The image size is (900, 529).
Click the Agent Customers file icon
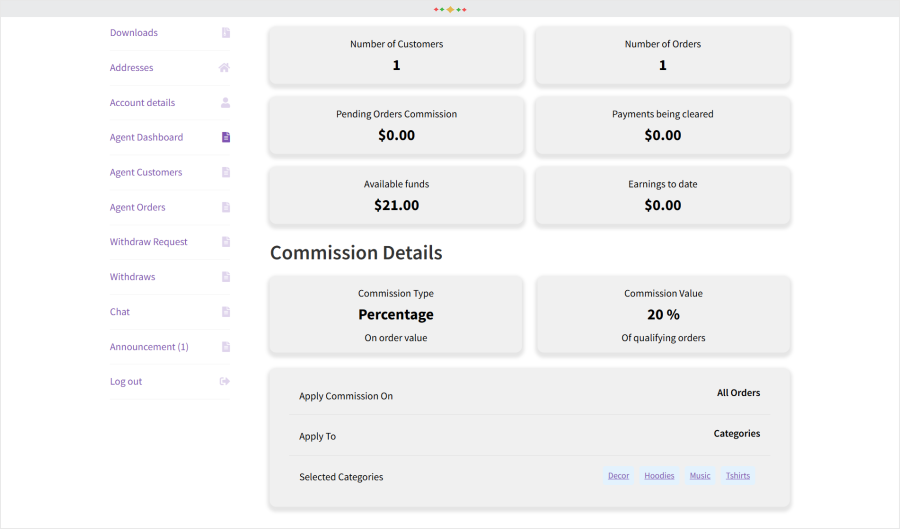tap(226, 172)
